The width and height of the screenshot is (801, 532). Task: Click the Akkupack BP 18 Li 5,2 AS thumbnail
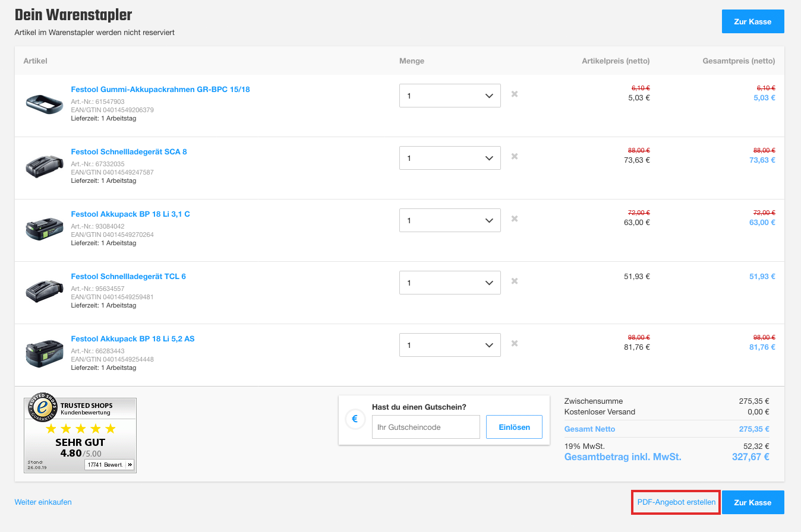45,353
